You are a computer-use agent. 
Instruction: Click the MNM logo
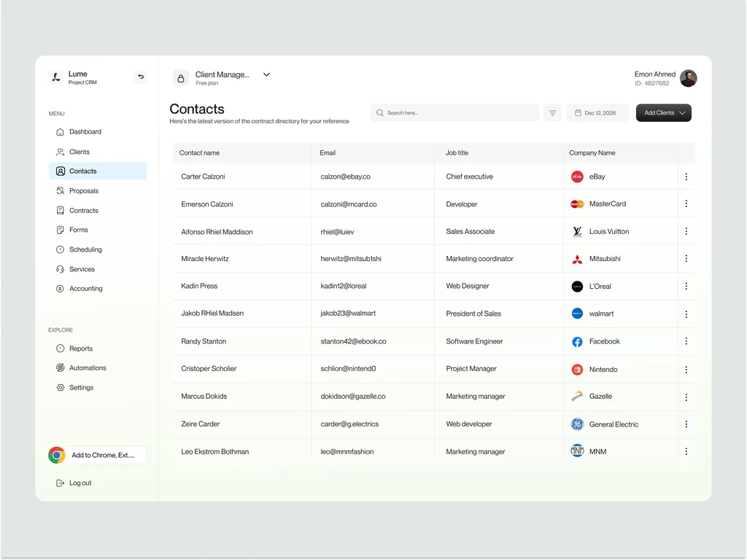click(577, 451)
